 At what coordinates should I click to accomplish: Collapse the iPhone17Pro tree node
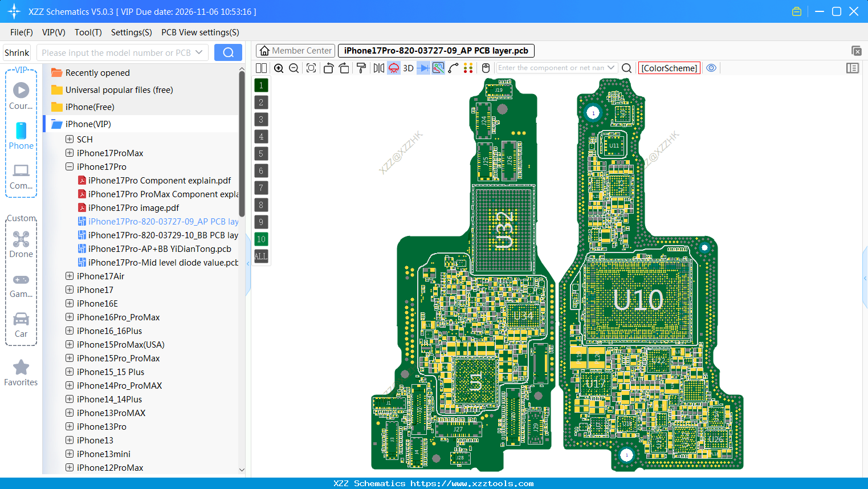69,166
